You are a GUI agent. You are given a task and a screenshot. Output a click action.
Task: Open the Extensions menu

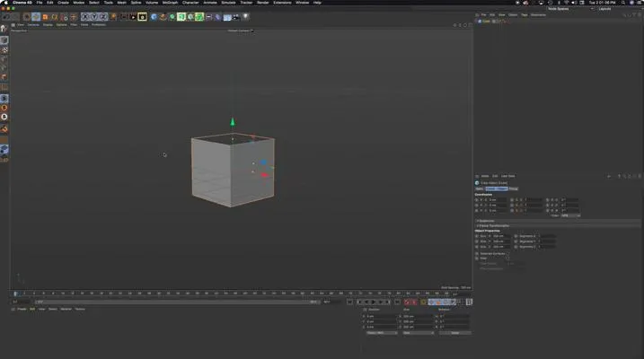coord(282,3)
